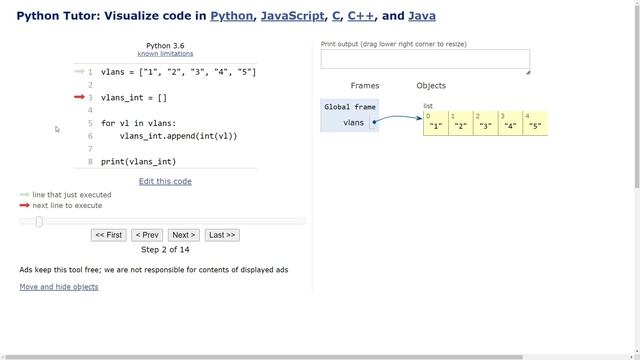The height and width of the screenshot is (360, 640).
Task: Click list element "4" at index 3
Action: pyautogui.click(x=510, y=123)
